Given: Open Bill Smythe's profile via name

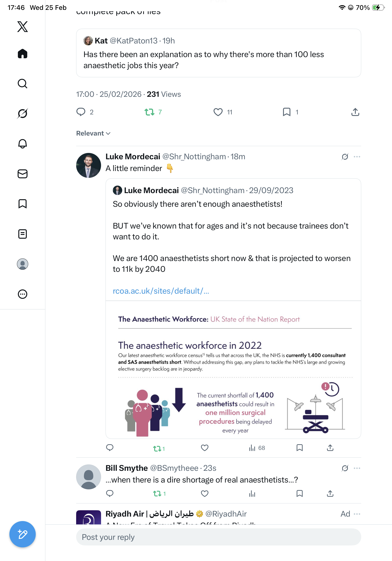Looking at the screenshot, I should [x=127, y=468].
